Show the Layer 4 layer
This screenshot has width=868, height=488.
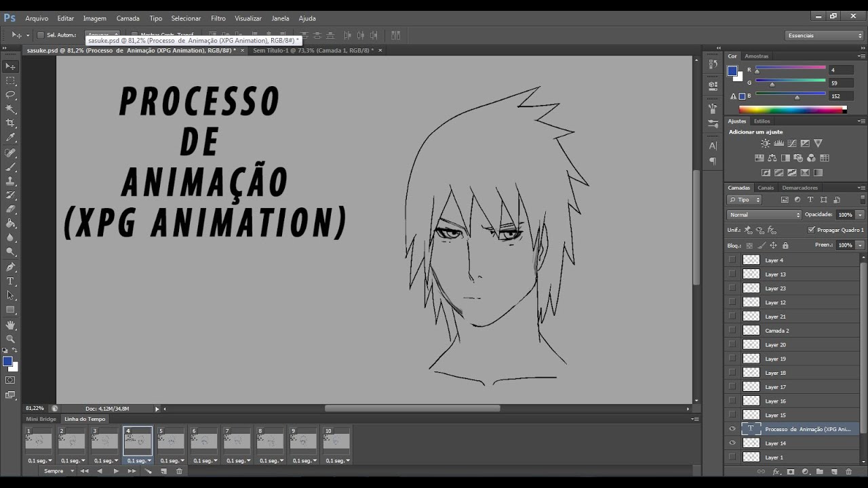[732, 260]
